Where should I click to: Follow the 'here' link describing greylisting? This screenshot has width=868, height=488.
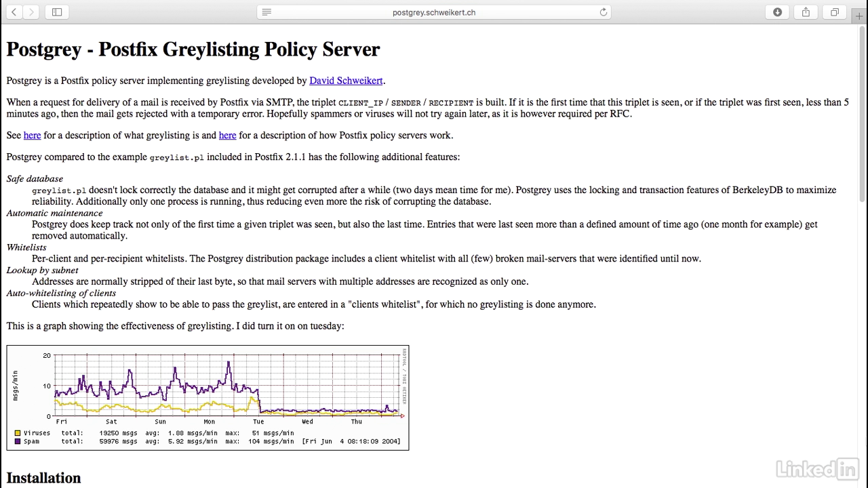click(32, 136)
